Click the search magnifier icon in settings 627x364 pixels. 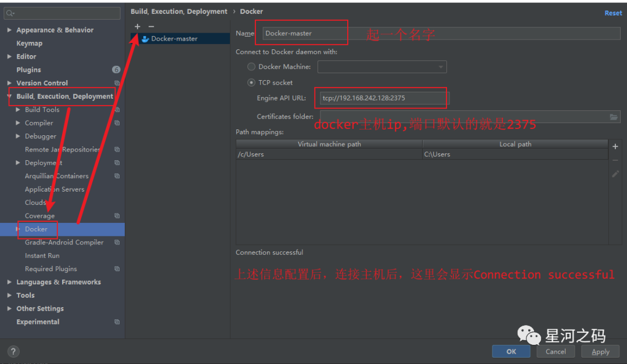tap(10, 13)
